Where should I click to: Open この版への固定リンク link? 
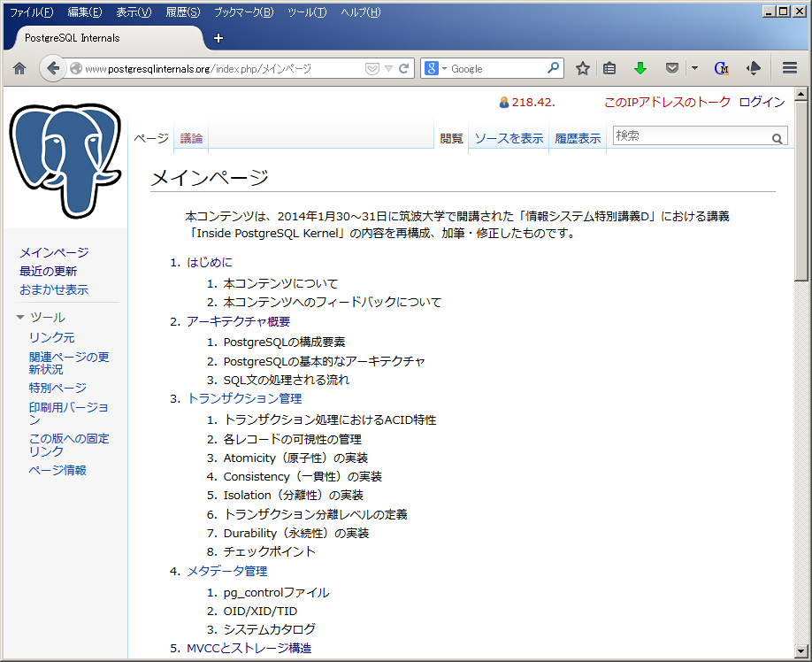tap(69, 444)
